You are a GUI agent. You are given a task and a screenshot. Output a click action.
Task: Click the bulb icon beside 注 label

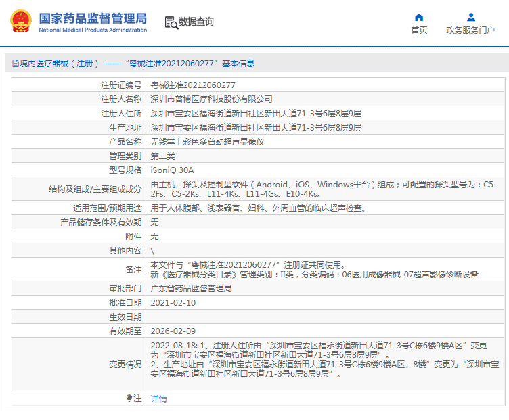click(129, 398)
